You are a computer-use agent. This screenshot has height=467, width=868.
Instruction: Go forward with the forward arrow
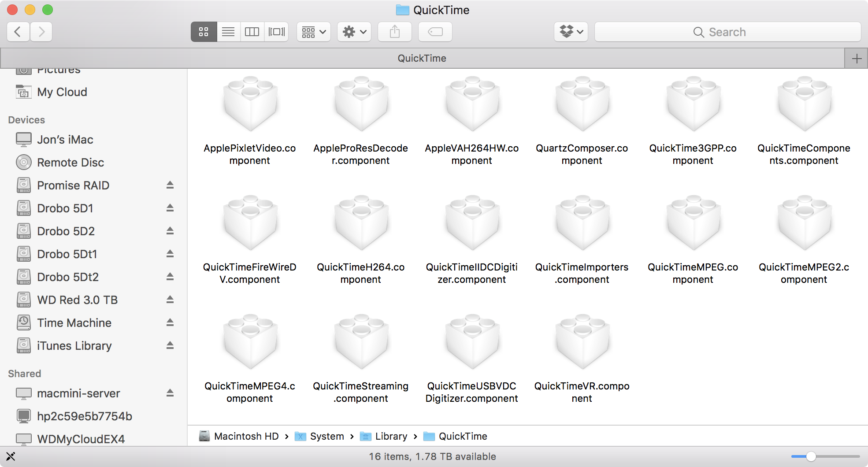coord(41,32)
